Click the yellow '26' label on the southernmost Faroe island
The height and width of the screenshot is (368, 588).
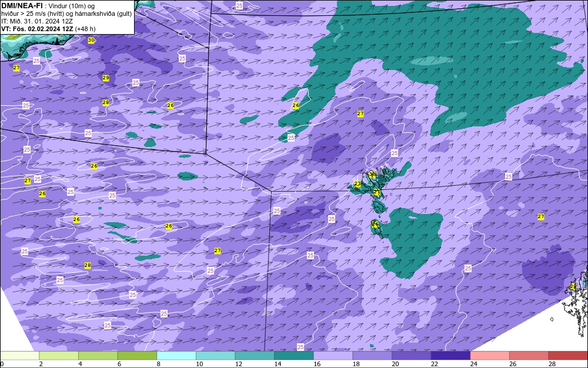(x=375, y=224)
